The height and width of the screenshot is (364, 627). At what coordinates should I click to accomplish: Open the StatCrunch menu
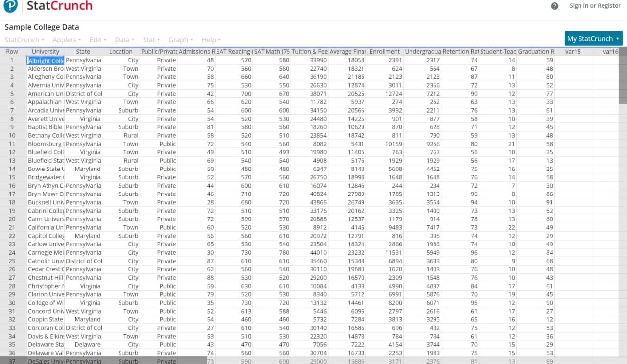22,40
